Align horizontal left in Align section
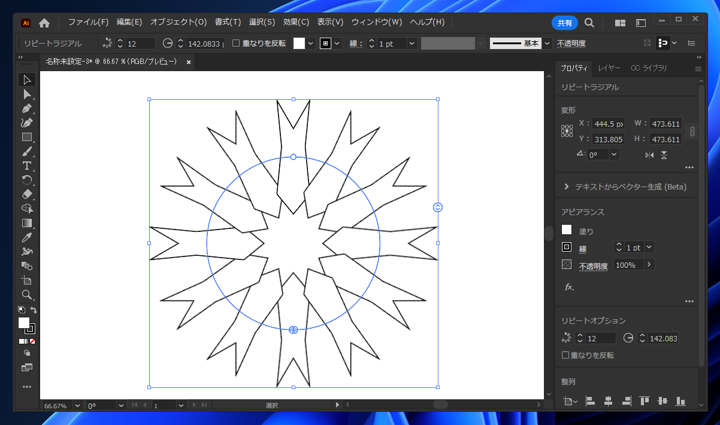This screenshot has height=425, width=720. tap(590, 401)
